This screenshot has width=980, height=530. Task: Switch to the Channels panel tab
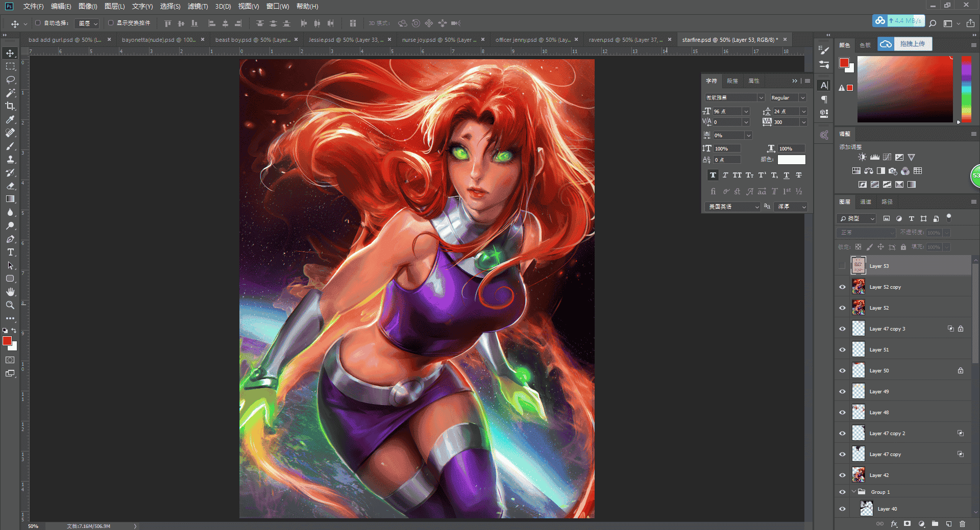click(x=866, y=201)
